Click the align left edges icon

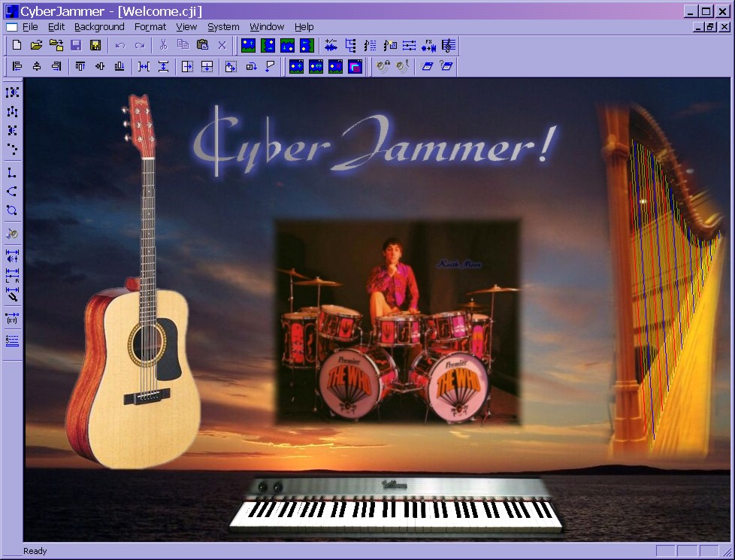click(x=17, y=67)
